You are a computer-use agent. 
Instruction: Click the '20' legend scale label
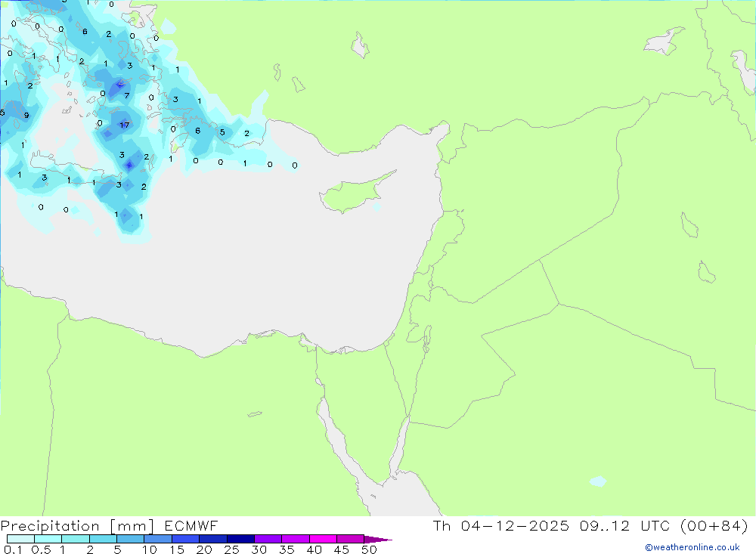[204, 549]
